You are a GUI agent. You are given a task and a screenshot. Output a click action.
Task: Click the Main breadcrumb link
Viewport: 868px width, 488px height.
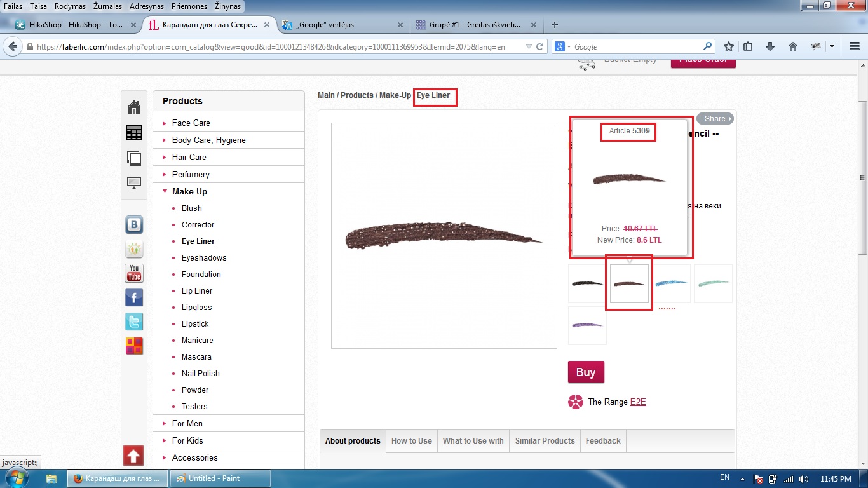[x=326, y=95]
